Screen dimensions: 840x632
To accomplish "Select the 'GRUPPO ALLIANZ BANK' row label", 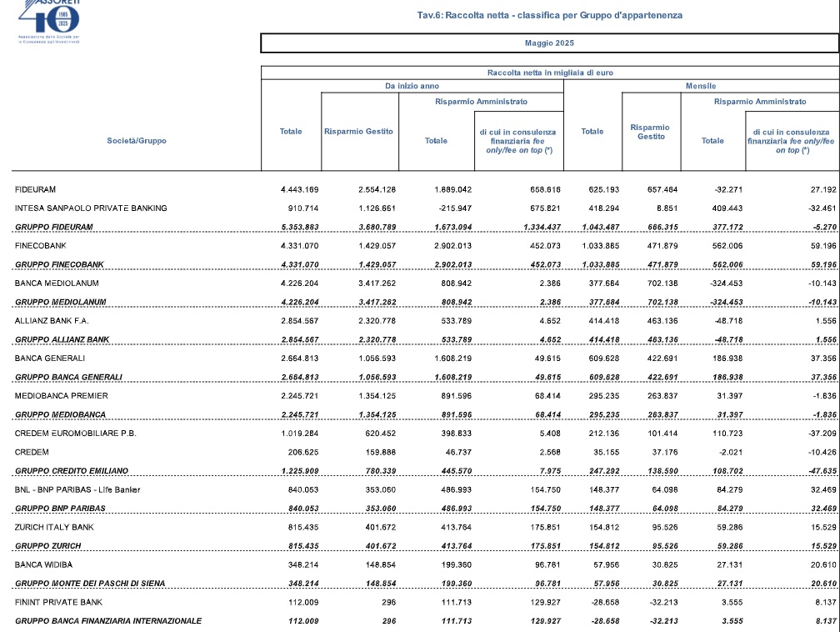I will 62,340.
